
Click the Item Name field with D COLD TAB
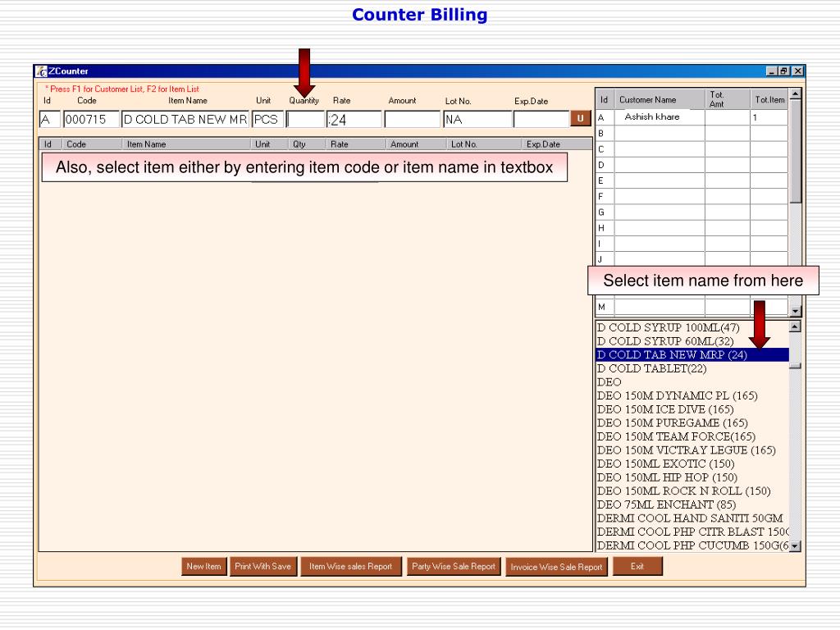click(x=185, y=119)
